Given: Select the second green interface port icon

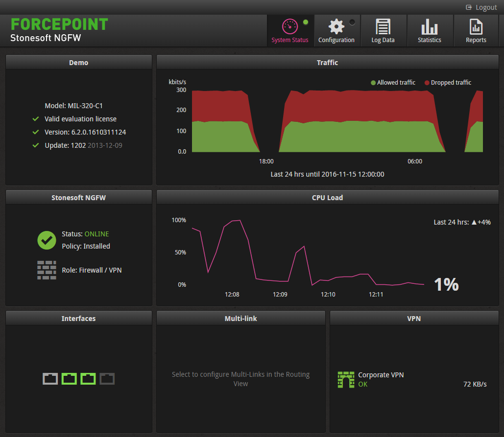Looking at the screenshot, I should (69, 378).
